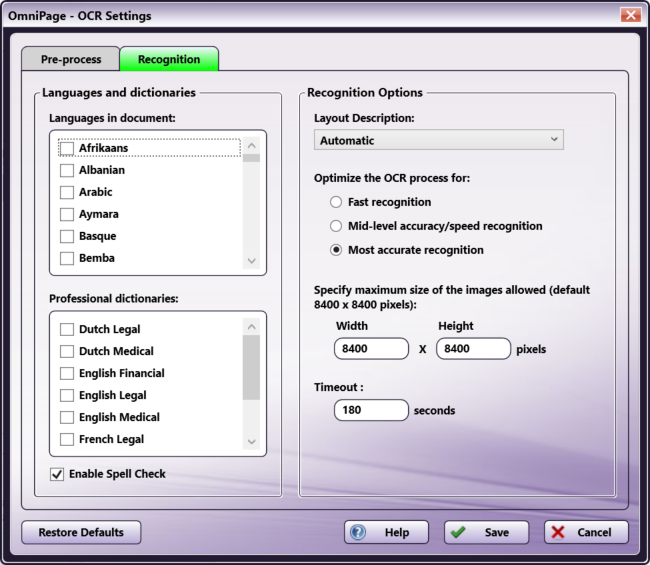Click the dictionaries list scroll-down arrow

[x=251, y=442]
